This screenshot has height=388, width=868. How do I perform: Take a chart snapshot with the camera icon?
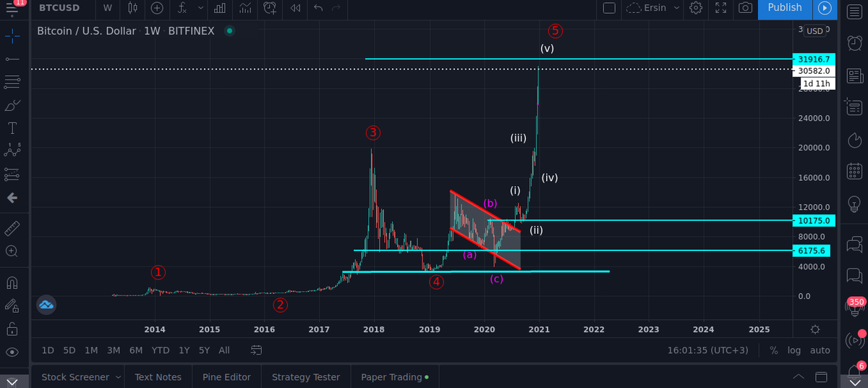(745, 8)
